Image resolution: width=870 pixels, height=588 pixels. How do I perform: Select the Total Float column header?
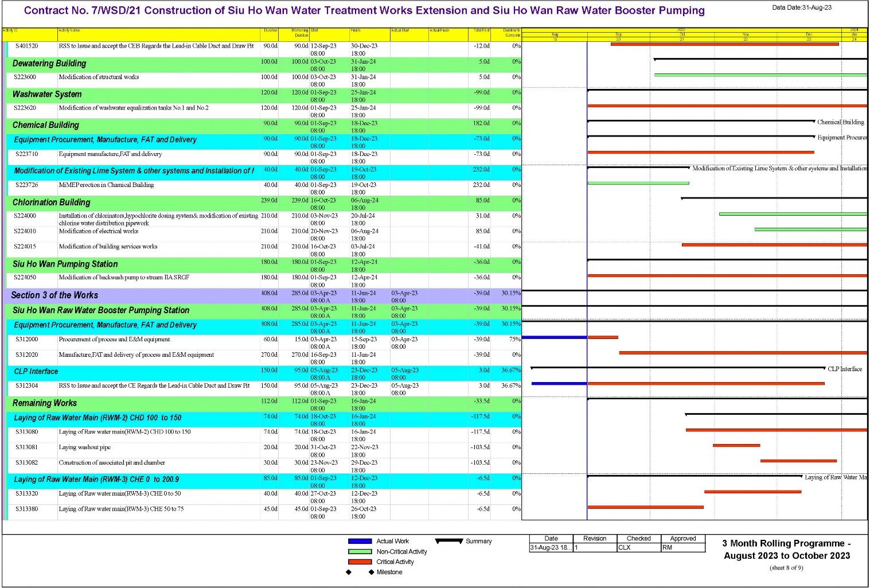click(479, 34)
